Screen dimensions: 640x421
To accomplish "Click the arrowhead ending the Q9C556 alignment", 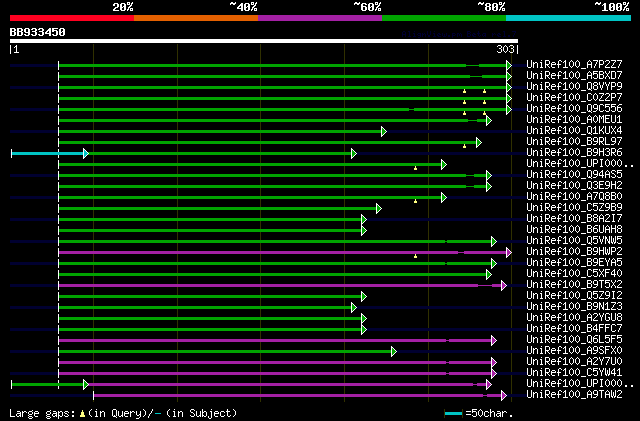I will [x=509, y=109].
